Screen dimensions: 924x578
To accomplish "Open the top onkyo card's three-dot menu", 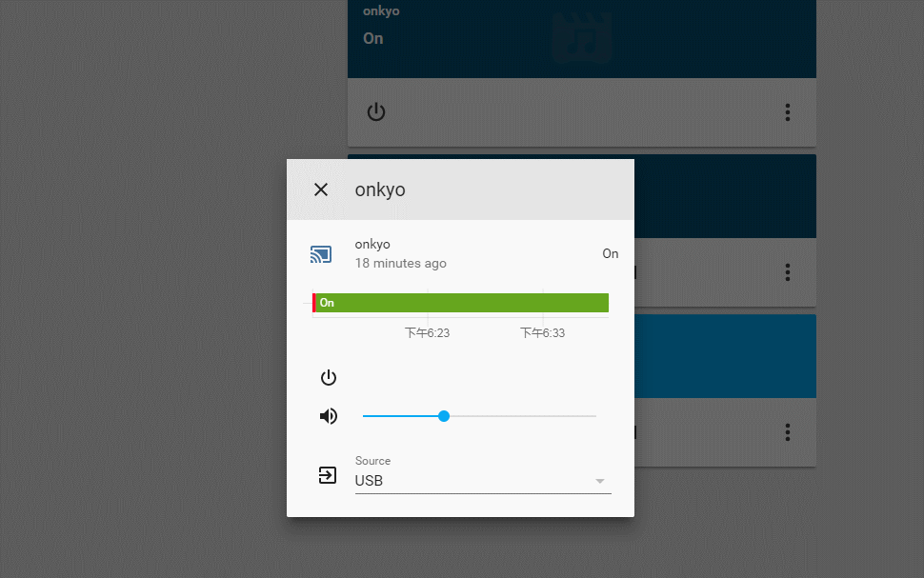I will [x=787, y=112].
